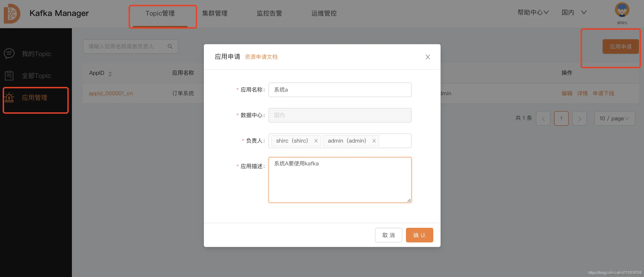Open the shirc user avatar
644x277 pixels.
coord(622,10)
